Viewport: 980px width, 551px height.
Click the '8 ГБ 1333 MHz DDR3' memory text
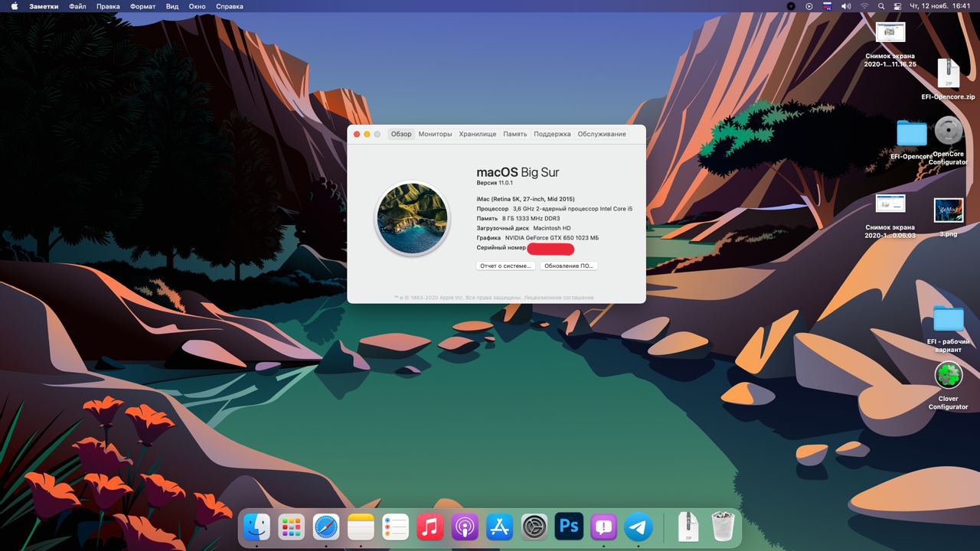[x=531, y=218]
